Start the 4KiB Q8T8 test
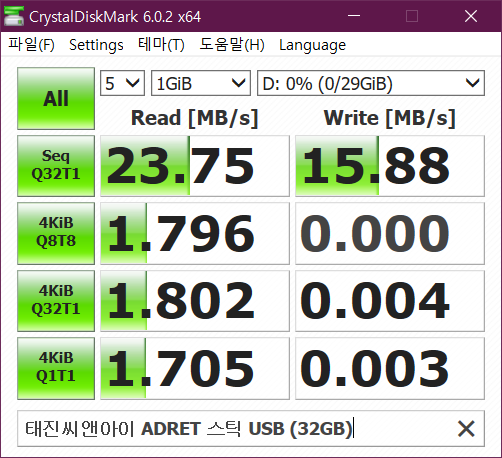Image resolution: width=502 pixels, height=458 pixels. coord(56,233)
